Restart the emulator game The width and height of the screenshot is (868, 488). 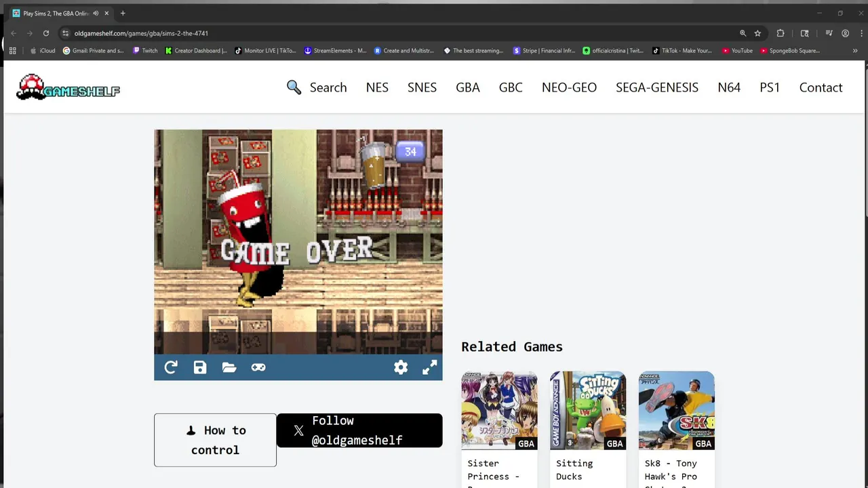[171, 367]
